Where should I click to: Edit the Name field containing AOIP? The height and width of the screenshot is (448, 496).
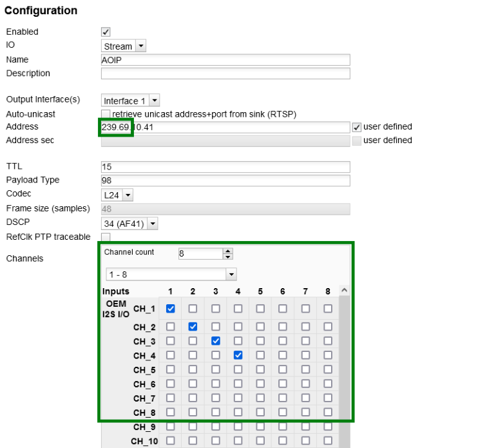[225, 60]
